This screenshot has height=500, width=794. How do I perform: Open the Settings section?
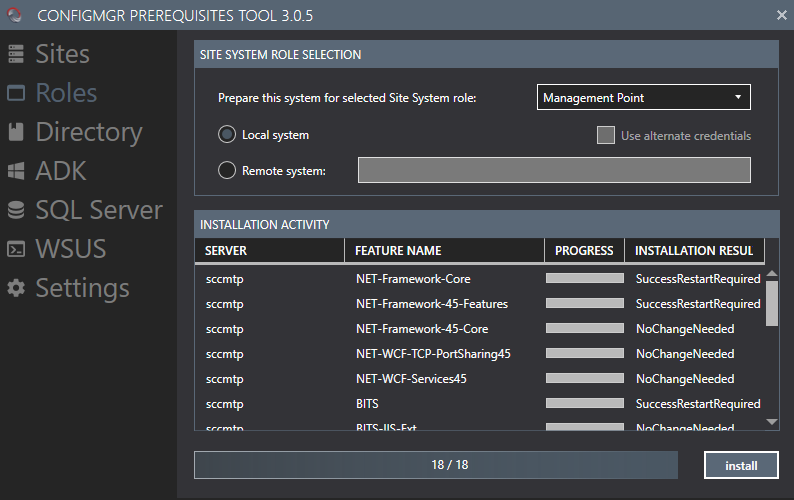coord(82,288)
